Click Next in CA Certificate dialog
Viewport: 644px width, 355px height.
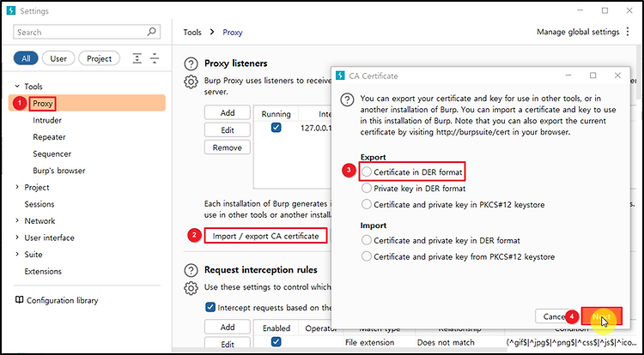[x=602, y=316]
